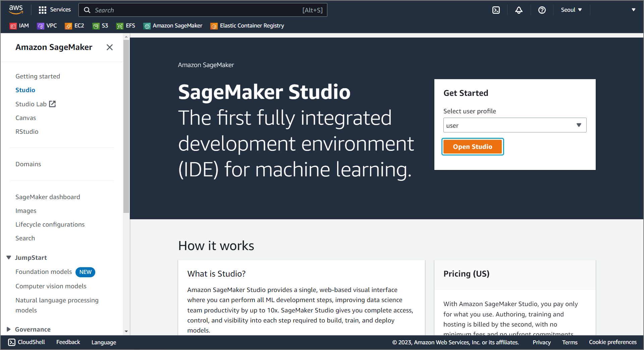Click the Amazon SageMaker breadcrumb
The width and height of the screenshot is (644, 350).
point(206,65)
